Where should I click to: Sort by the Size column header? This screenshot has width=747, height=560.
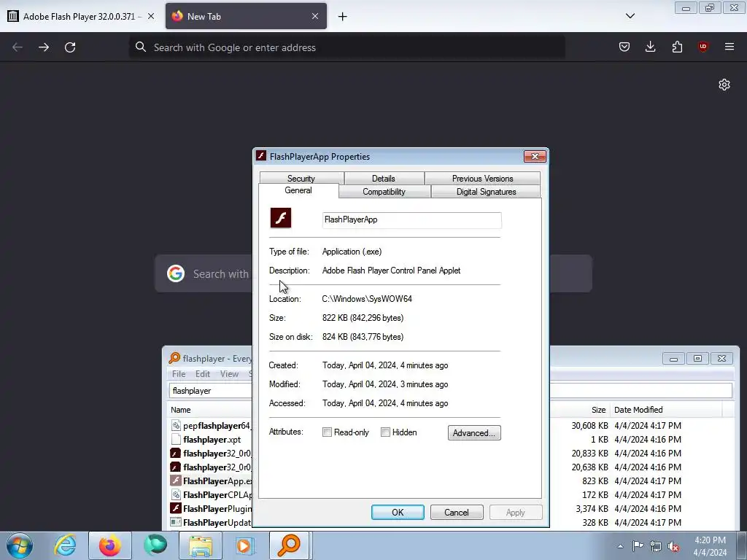tap(598, 410)
